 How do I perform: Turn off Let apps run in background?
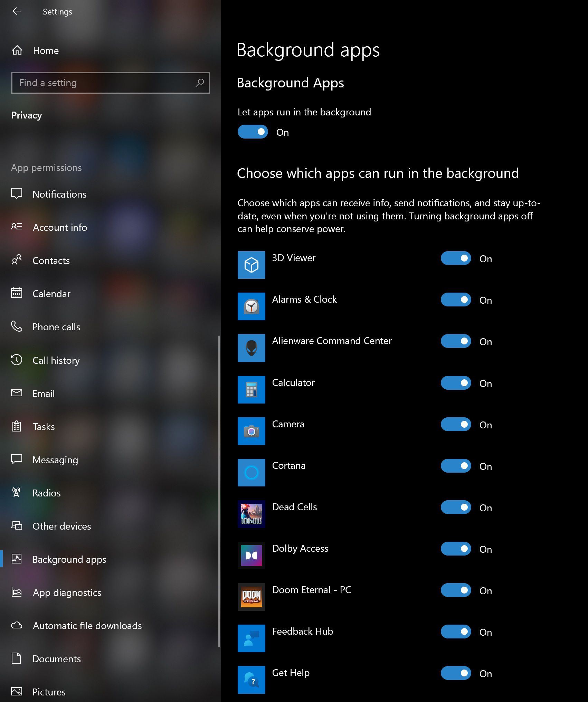[x=253, y=132]
